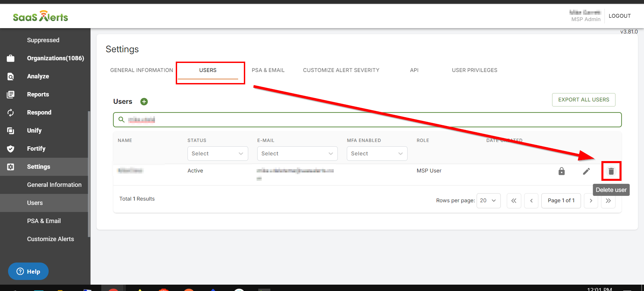Click the Analyze magnifier icon in sidebar
644x291 pixels.
[11, 76]
